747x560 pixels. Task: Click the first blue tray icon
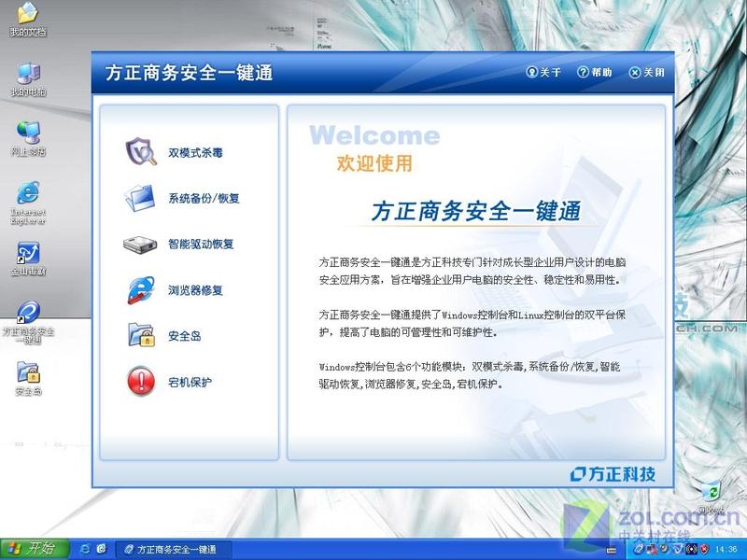tap(639, 550)
